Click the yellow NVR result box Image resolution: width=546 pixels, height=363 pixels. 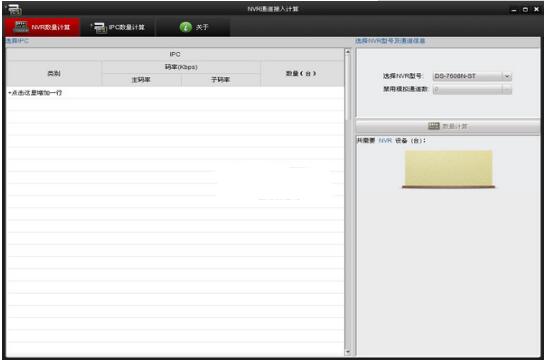click(448, 169)
